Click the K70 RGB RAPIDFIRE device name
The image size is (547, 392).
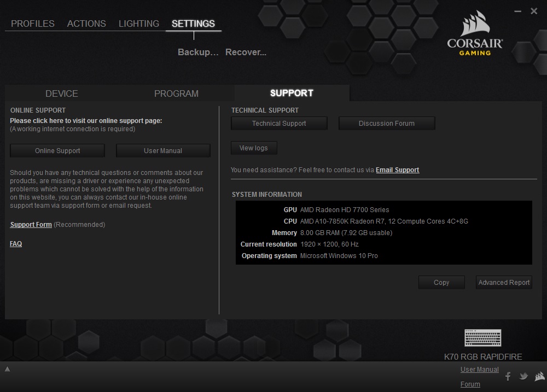coord(483,357)
